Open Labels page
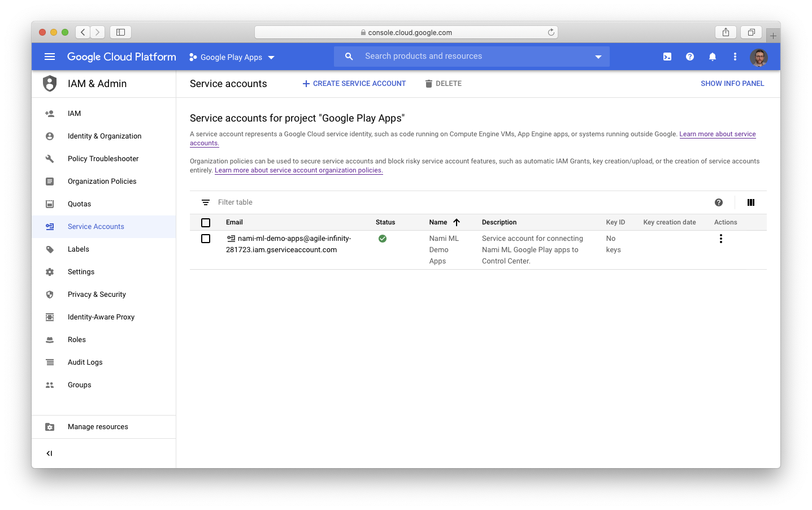 [x=104, y=249]
